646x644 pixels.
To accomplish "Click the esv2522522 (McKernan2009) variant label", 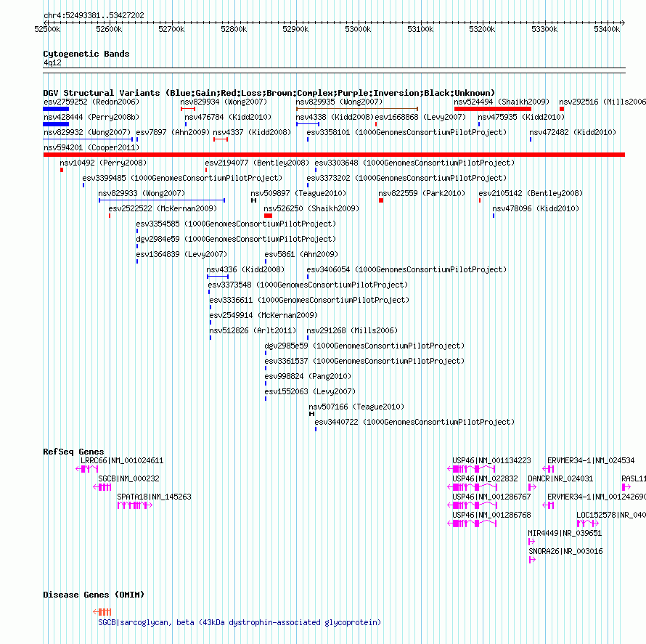I will [163, 208].
